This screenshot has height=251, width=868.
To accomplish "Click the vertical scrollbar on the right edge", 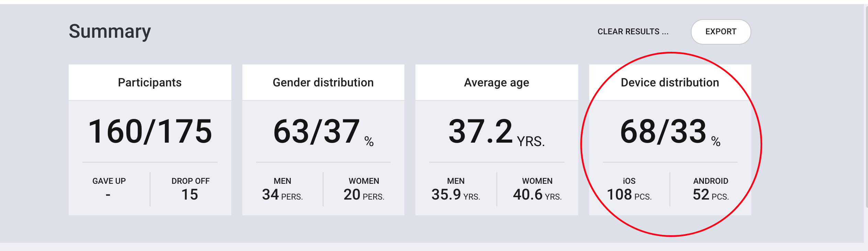I will 866,106.
